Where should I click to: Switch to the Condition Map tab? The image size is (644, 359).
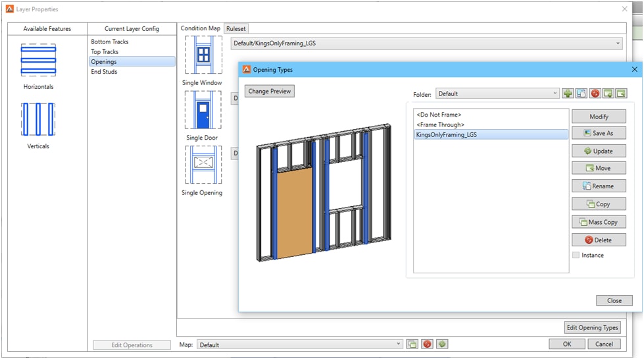(201, 29)
